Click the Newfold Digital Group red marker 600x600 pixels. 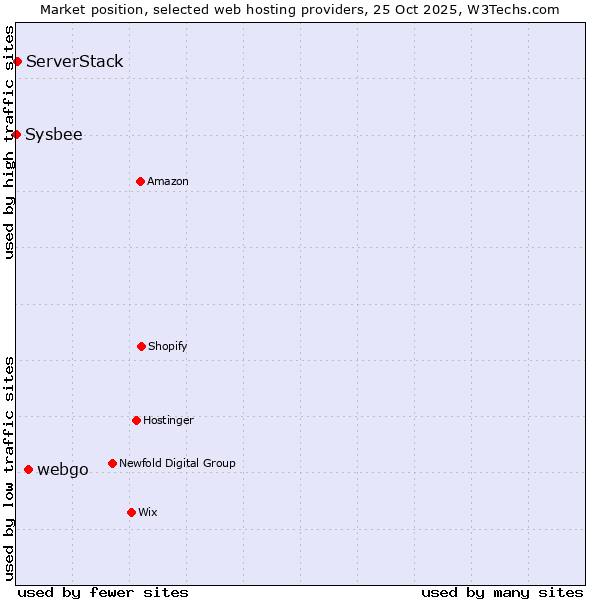click(112, 463)
